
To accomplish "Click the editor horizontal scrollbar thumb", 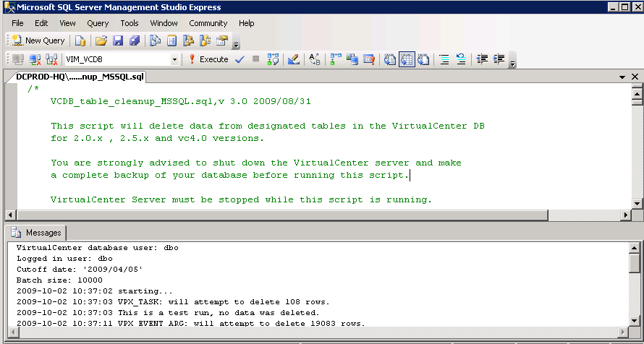I will [282, 215].
